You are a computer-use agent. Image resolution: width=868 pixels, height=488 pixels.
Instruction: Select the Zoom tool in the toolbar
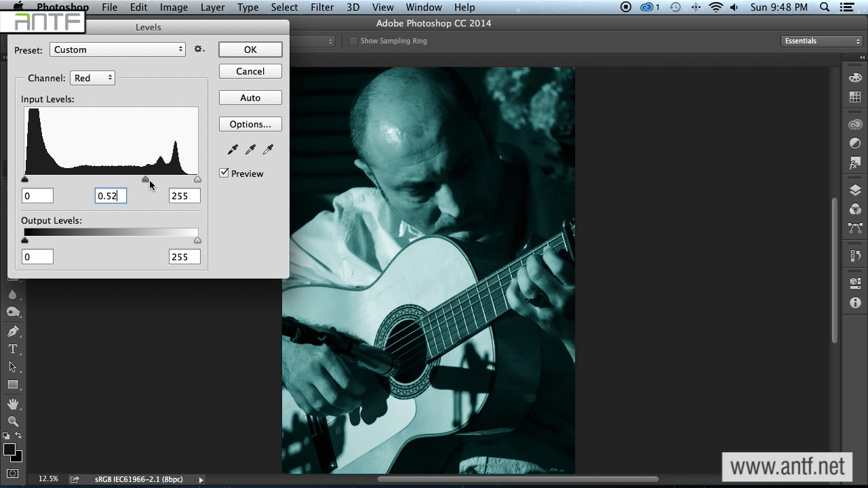[13, 422]
